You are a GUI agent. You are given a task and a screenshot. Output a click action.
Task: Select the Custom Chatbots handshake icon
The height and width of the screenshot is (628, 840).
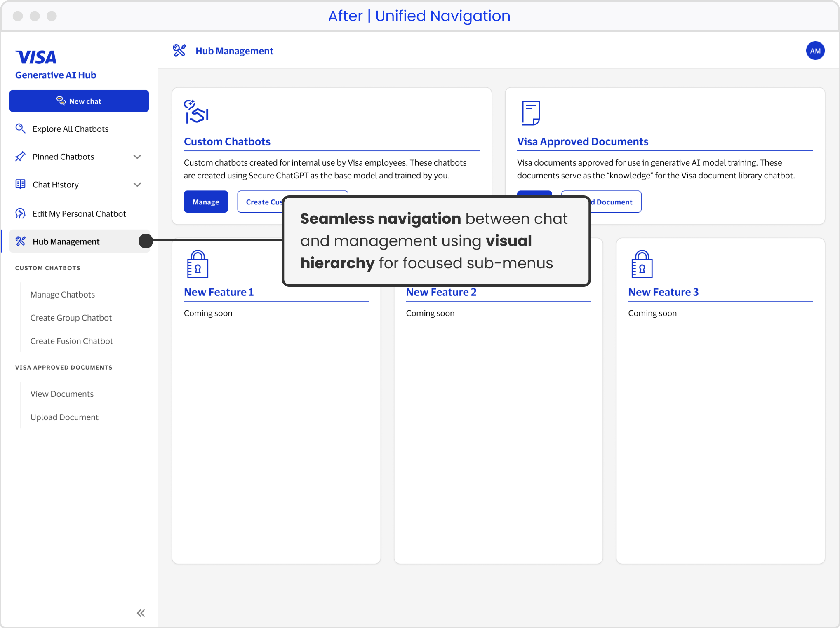[197, 112]
